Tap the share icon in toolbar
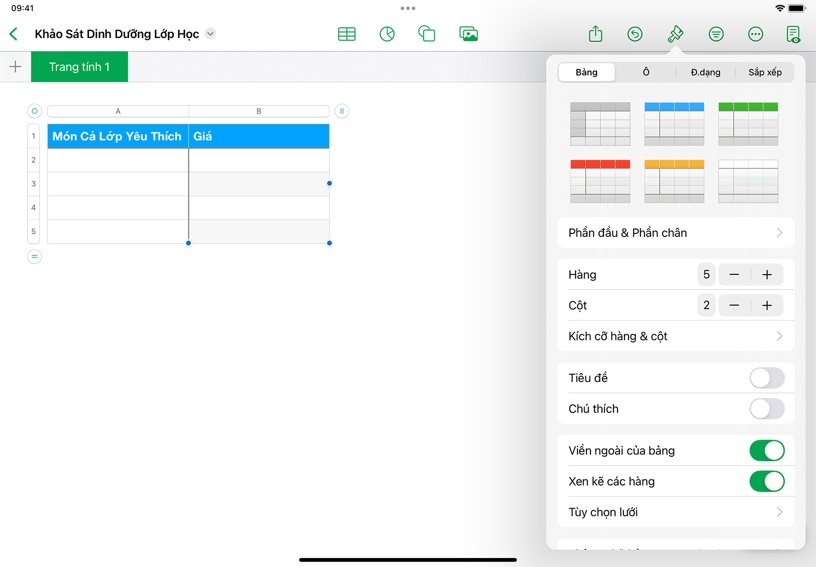The image size is (816, 567). tap(596, 34)
